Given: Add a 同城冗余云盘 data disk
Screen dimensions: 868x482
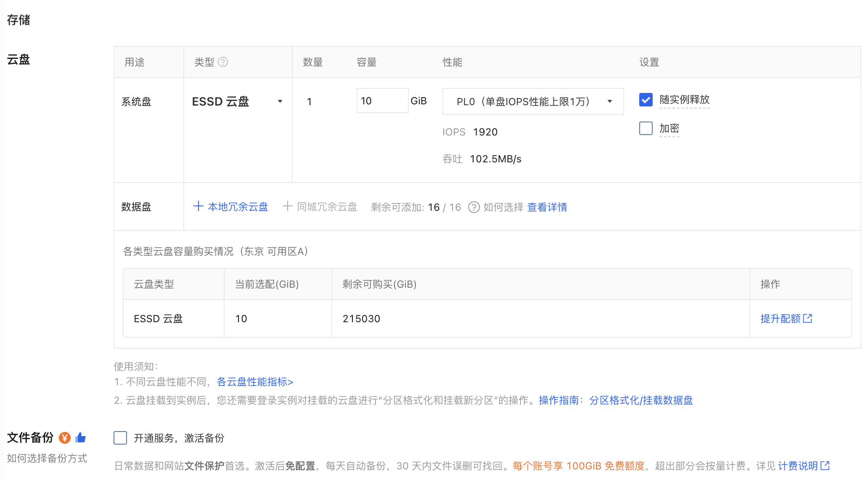Looking at the screenshot, I should [x=320, y=207].
